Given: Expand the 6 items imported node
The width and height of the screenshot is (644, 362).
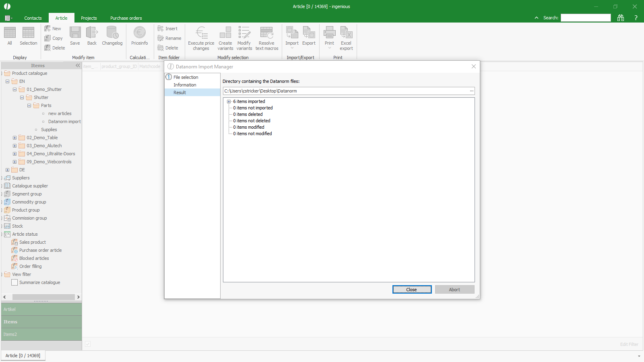Looking at the screenshot, I should coord(229,101).
